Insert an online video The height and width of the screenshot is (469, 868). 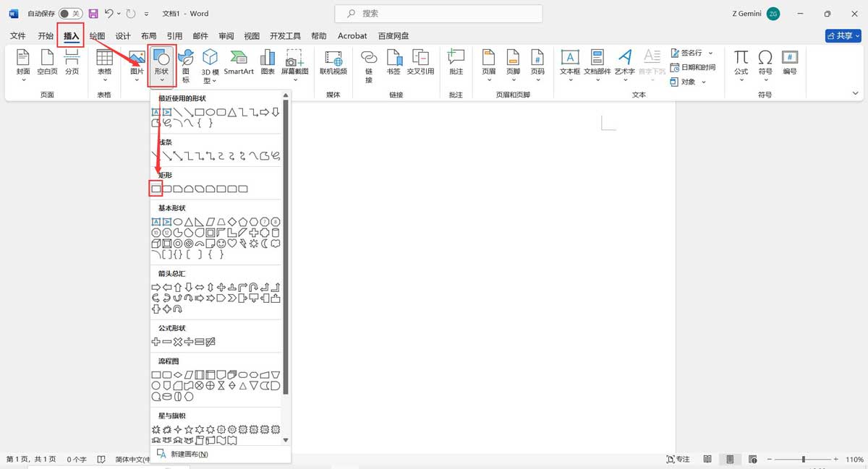[333, 64]
